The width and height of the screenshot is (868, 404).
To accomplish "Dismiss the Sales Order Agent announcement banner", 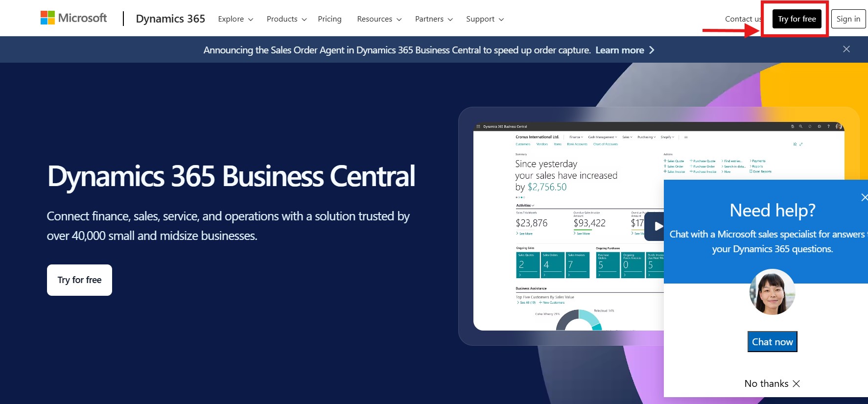I will click(x=846, y=49).
